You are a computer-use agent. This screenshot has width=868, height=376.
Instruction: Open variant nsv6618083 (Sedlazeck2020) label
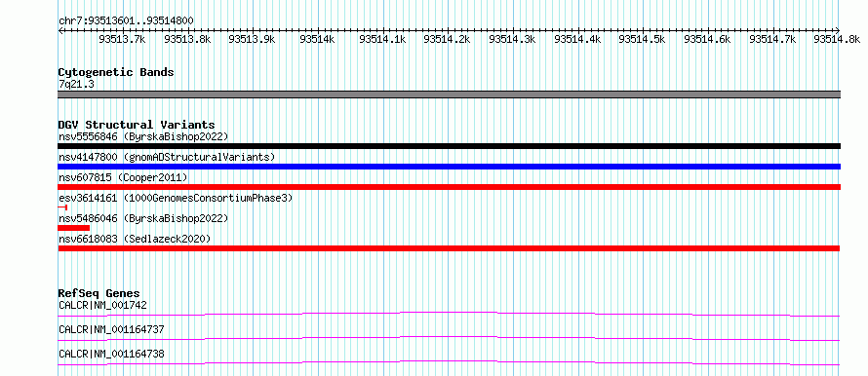point(135,239)
